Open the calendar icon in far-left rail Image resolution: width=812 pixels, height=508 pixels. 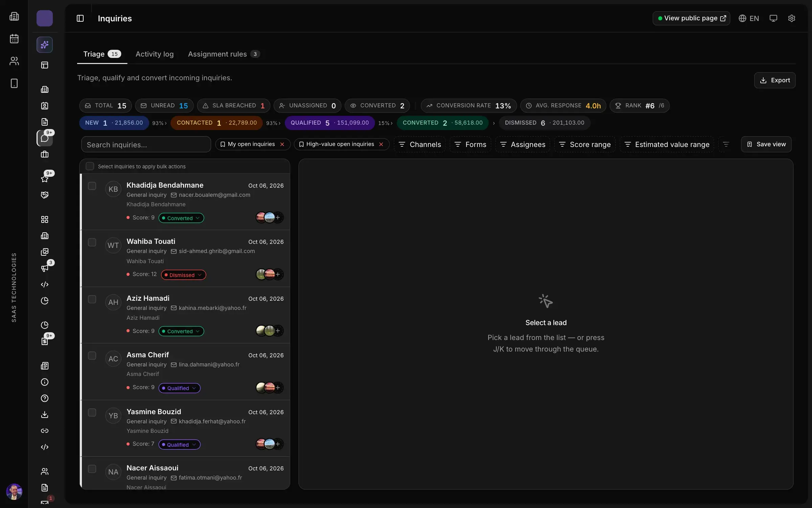(x=14, y=39)
